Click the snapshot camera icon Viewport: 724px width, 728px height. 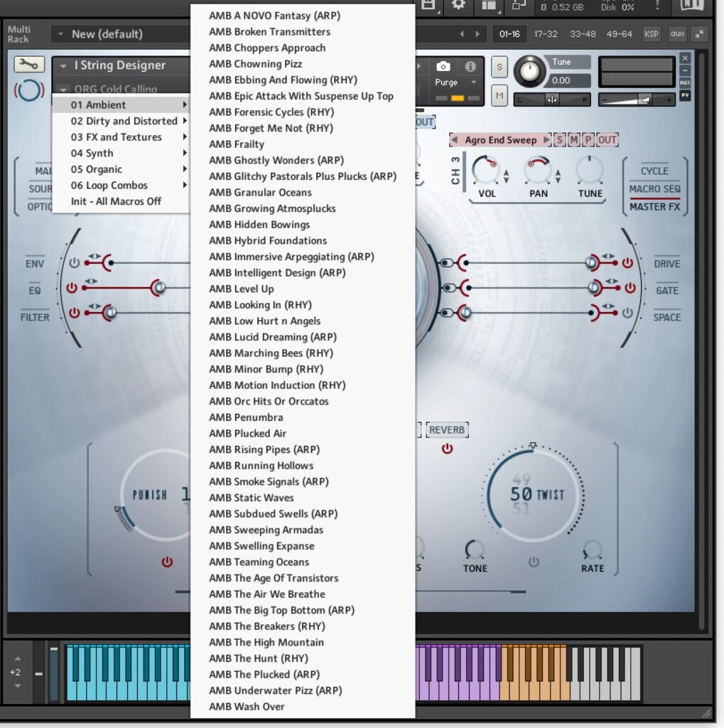coord(443,66)
